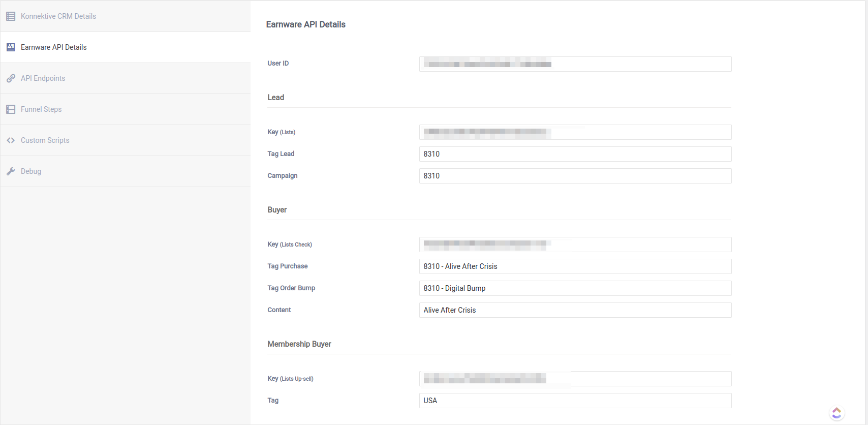The height and width of the screenshot is (425, 868).
Task: Click the Tag Order Bump field
Action: coord(575,288)
